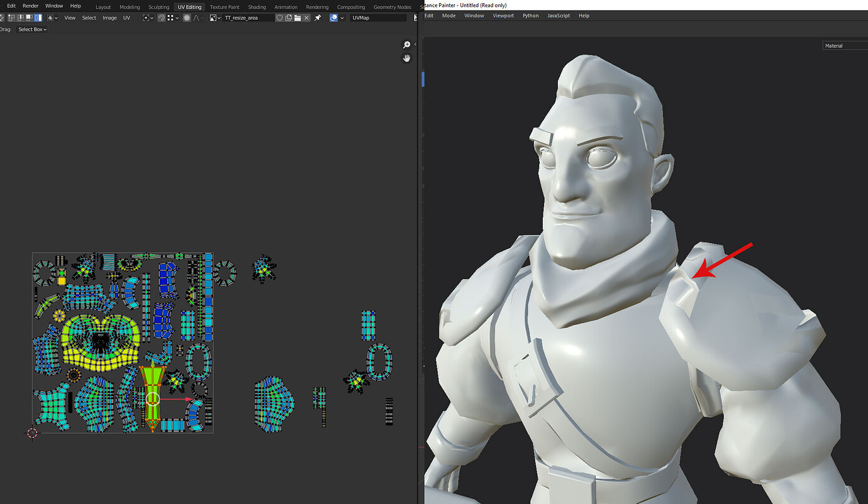
Task: Click new image duplicate icon
Action: click(x=289, y=18)
